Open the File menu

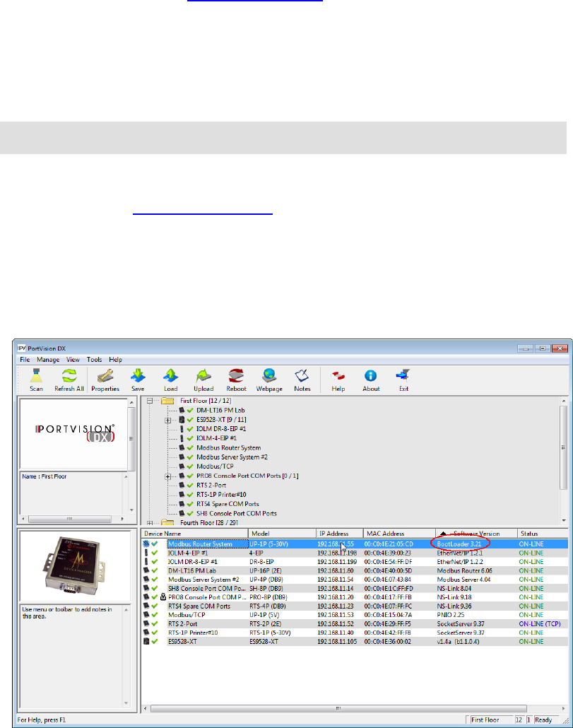coord(25,359)
